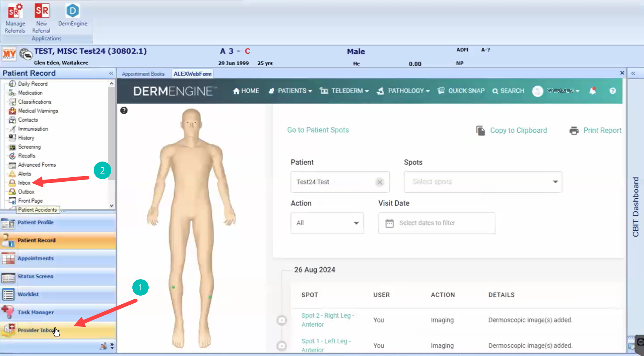
Task: Go to DermEngine HOME
Action: point(246,91)
